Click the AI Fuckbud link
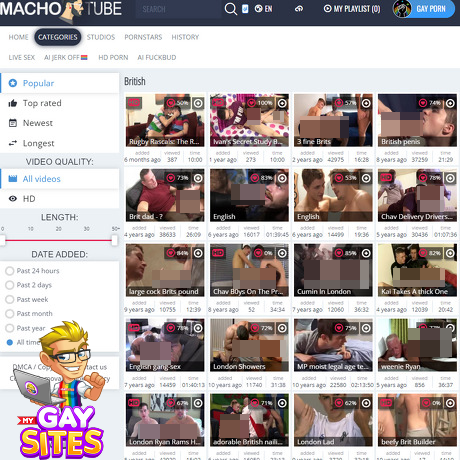 (157, 57)
